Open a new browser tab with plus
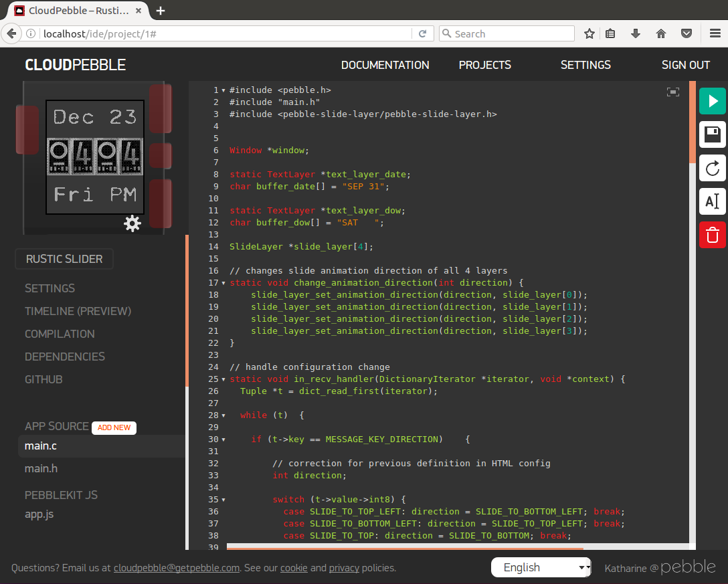Viewport: 728px width, 584px height. (161, 11)
